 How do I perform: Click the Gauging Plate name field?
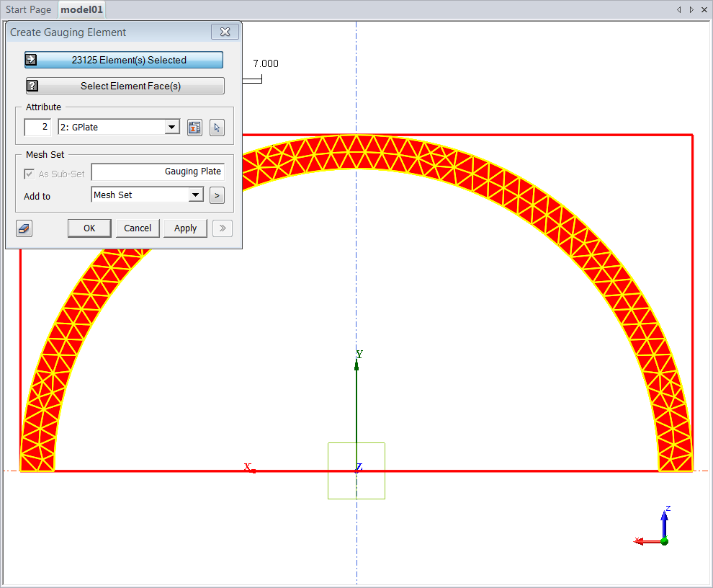pyautogui.click(x=158, y=172)
